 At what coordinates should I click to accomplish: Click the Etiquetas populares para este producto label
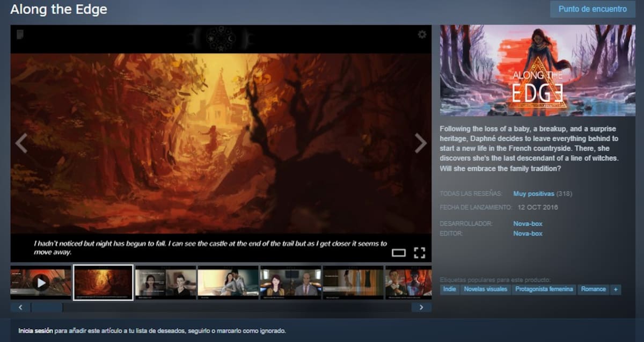pos(495,280)
